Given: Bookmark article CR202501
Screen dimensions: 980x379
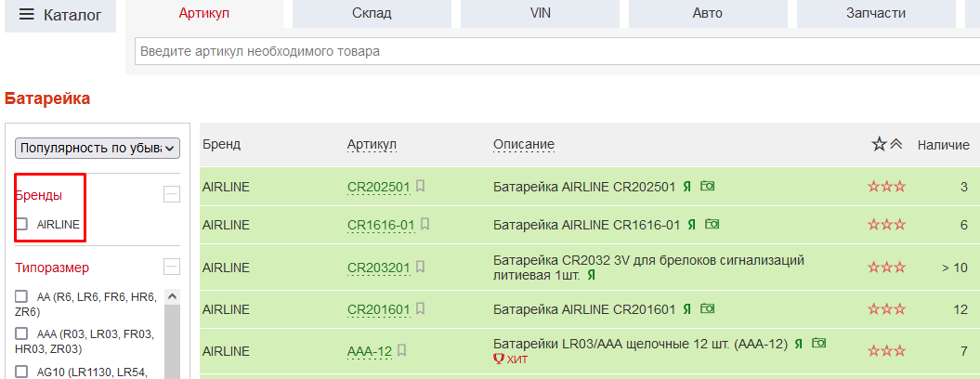Looking at the screenshot, I should coord(421,187).
